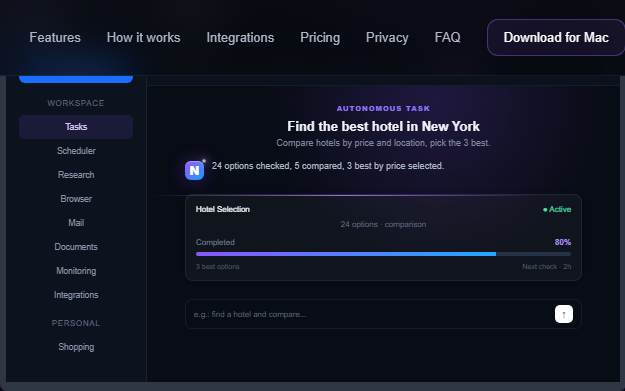This screenshot has width=625, height=391.
Task: Click the 80% completion value
Action: point(563,242)
